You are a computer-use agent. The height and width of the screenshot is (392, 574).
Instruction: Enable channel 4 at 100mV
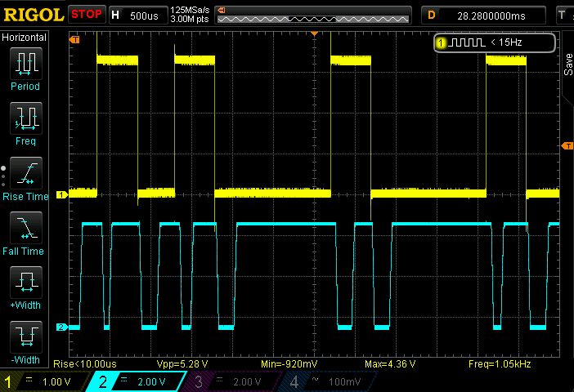(x=325, y=381)
